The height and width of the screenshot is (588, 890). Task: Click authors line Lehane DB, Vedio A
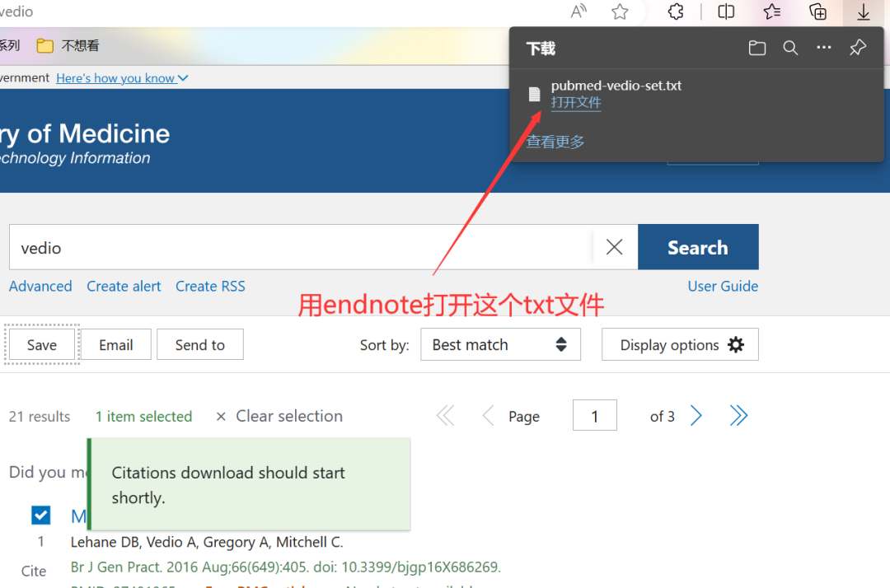pyautogui.click(x=207, y=542)
